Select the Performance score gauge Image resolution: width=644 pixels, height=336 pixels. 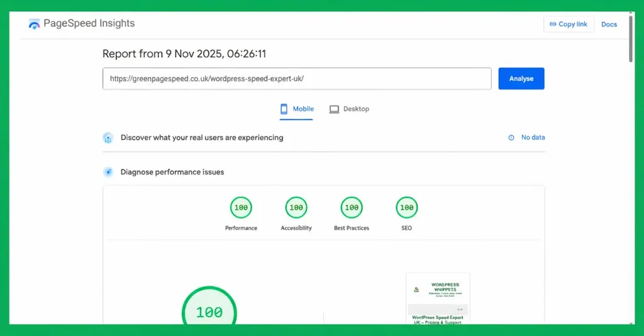[241, 207]
